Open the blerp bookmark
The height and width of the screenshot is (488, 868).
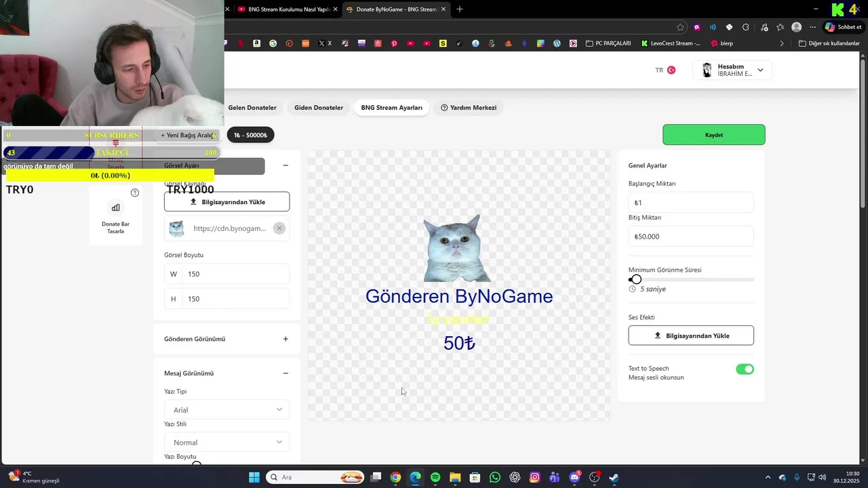pyautogui.click(x=722, y=43)
